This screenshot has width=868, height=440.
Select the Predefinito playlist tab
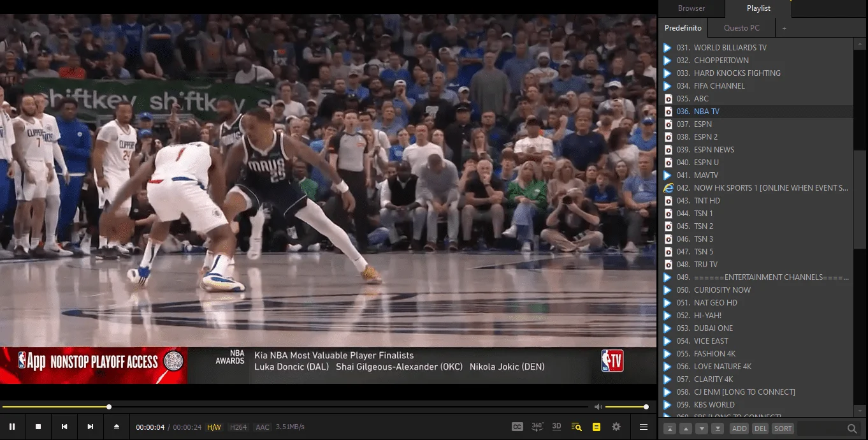(x=683, y=28)
